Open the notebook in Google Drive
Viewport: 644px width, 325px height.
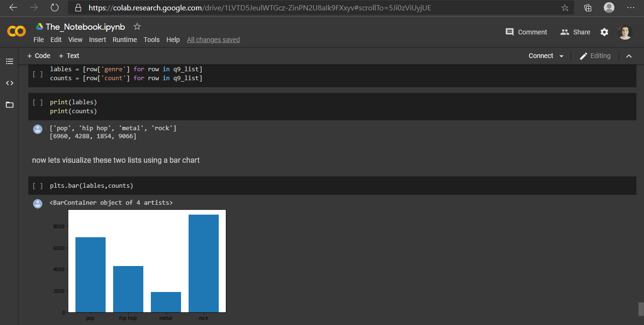(x=40, y=27)
